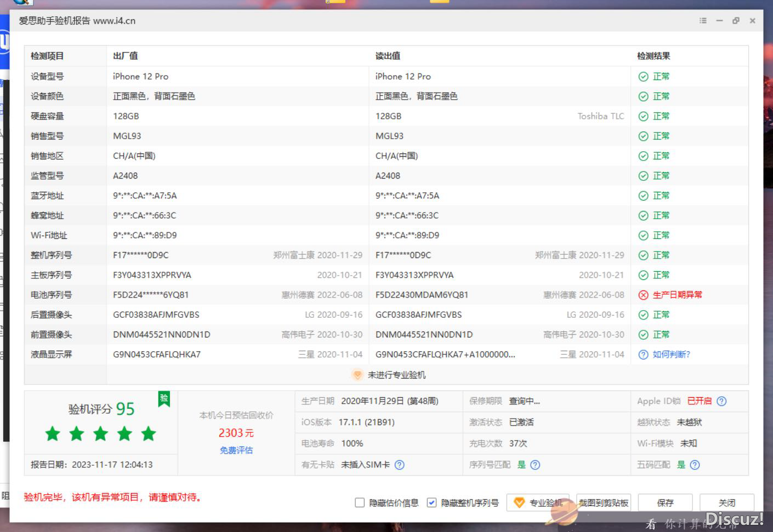
Task: Click the 充电次数 37次 value
Action: tap(518, 443)
